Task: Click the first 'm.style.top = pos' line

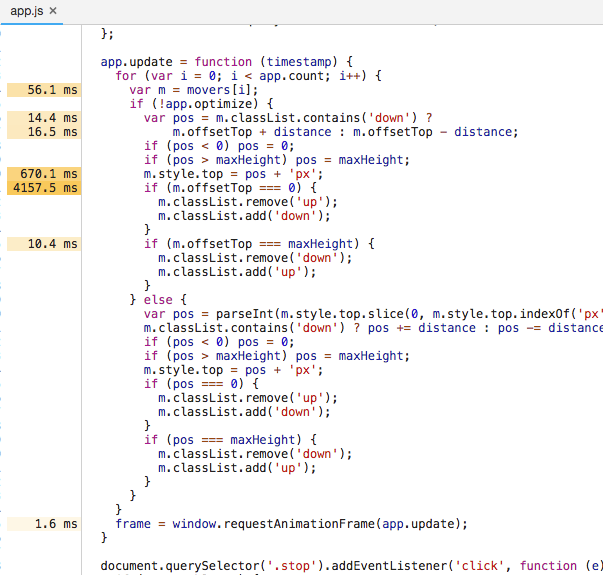Action: pos(233,174)
